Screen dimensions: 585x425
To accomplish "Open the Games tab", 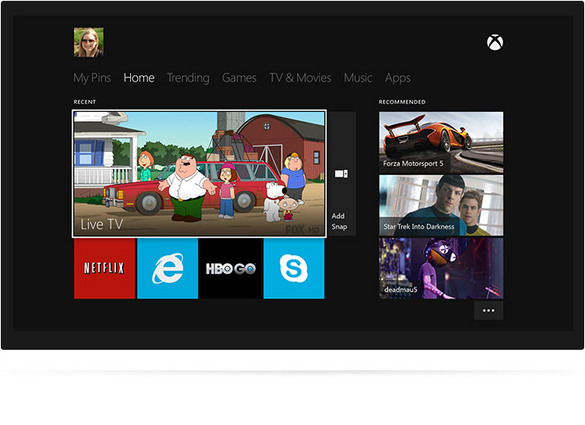I will coord(239,78).
